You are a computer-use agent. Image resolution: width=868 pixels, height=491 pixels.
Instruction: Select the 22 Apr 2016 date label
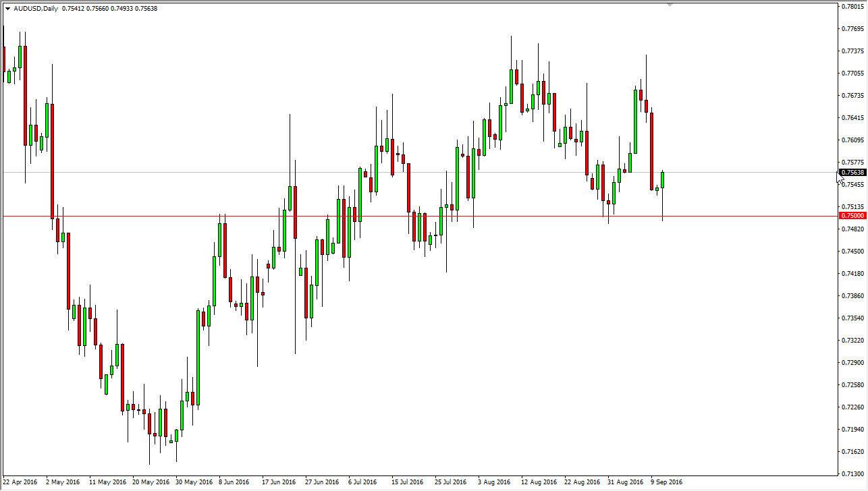(20, 482)
